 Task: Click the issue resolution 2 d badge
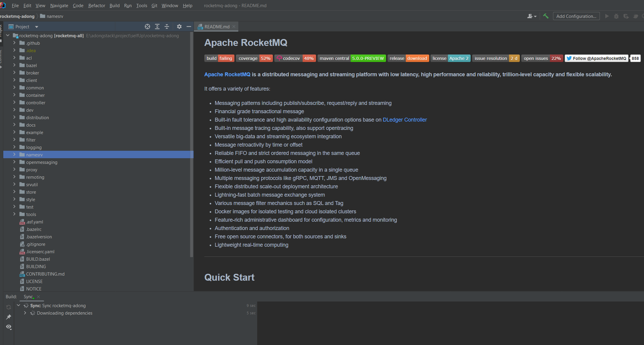pos(496,58)
